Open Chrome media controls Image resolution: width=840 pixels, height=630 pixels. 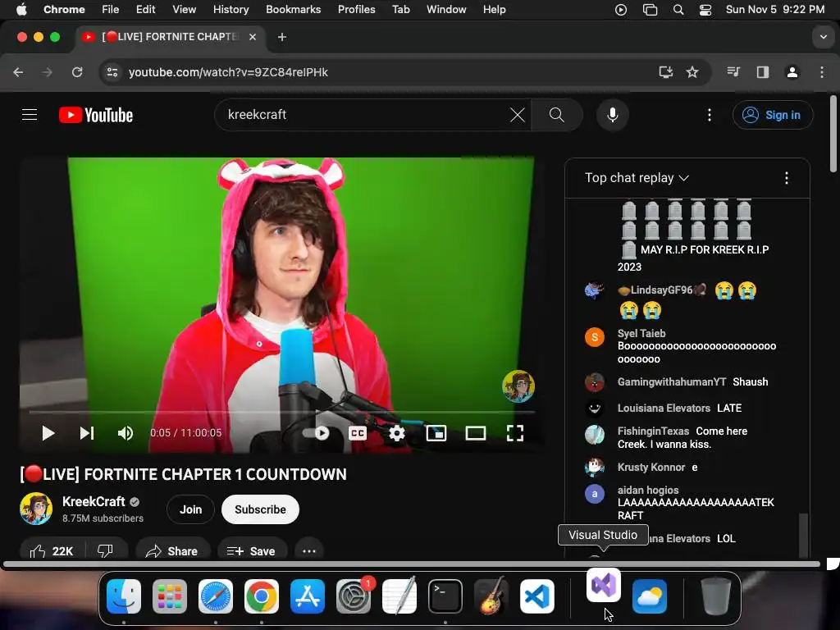pyautogui.click(x=733, y=72)
